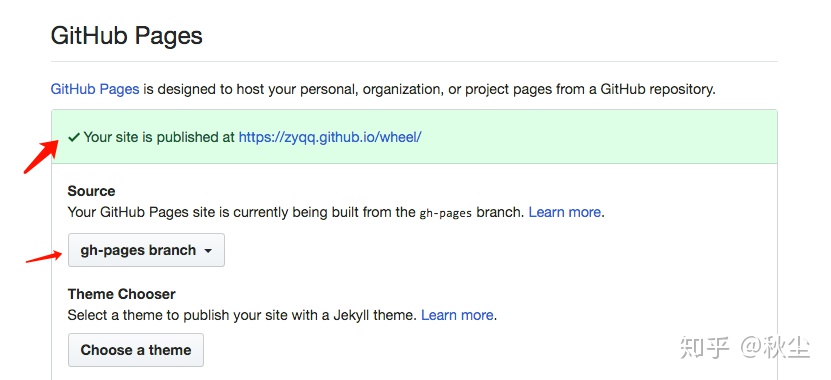Open the GitHub Pages documentation link
831x380 pixels.
click(95, 89)
